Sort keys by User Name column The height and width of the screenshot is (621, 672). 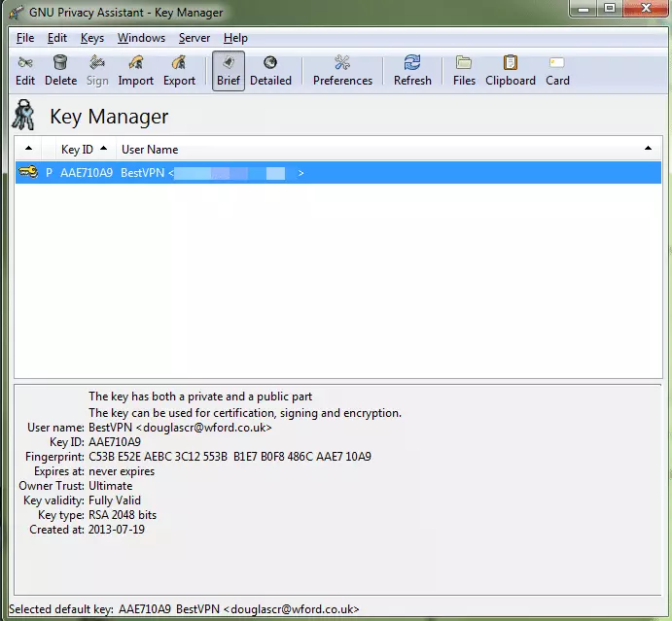[149, 150]
